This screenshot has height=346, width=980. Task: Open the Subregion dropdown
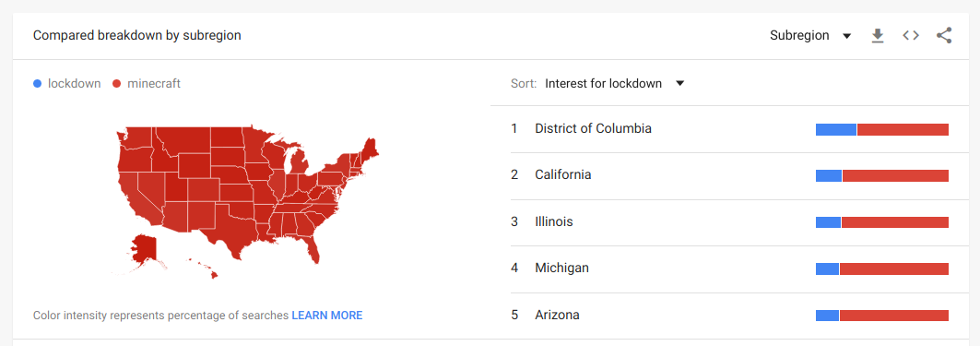coord(810,36)
